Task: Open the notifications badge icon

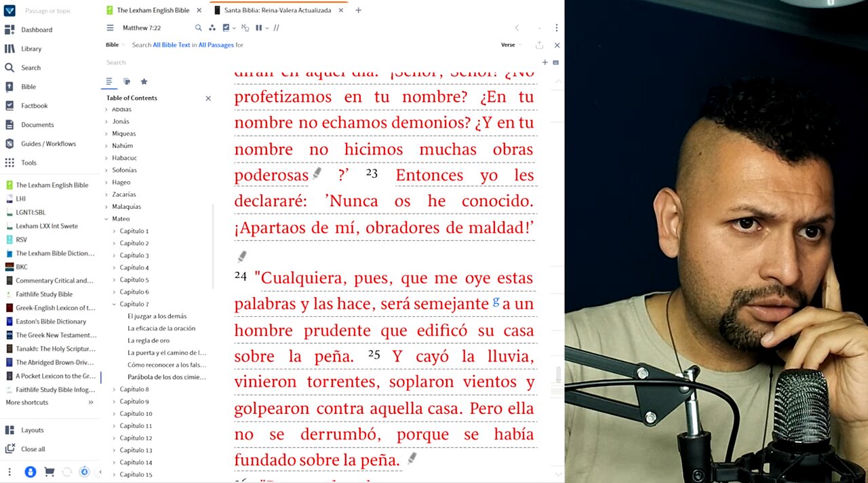Action: (84, 471)
